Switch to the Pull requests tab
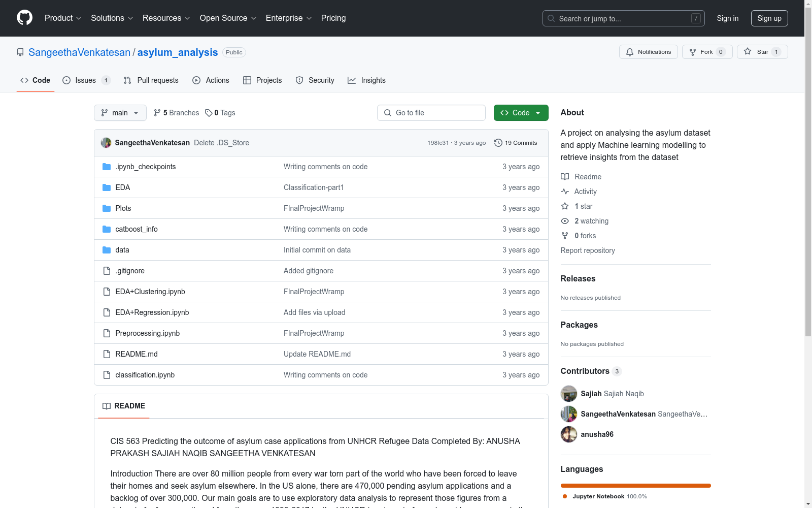This screenshot has height=508, width=812. coord(151,80)
